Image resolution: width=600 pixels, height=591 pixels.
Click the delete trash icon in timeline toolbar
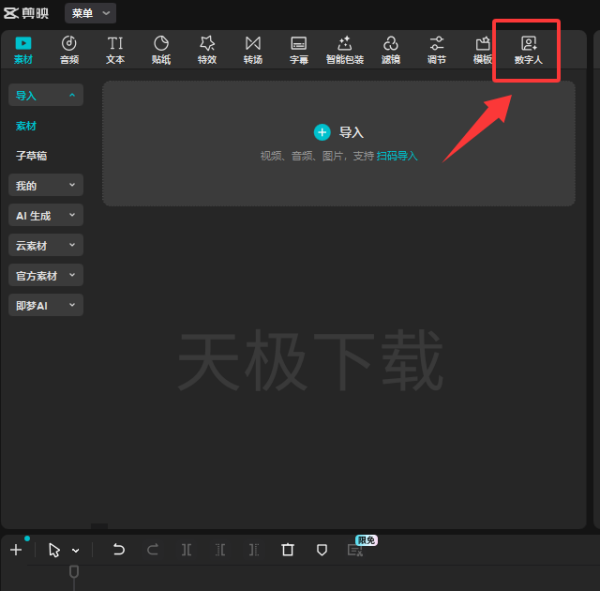coord(288,550)
